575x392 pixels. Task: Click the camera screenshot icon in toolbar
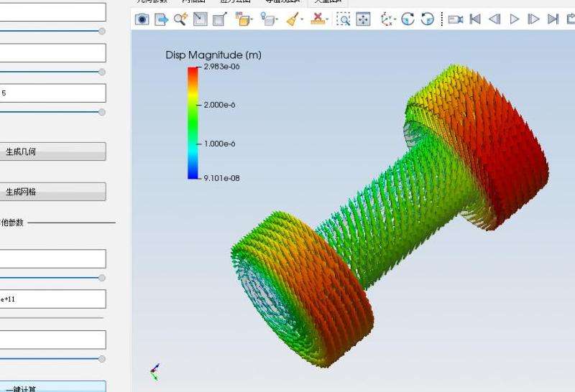(x=142, y=19)
